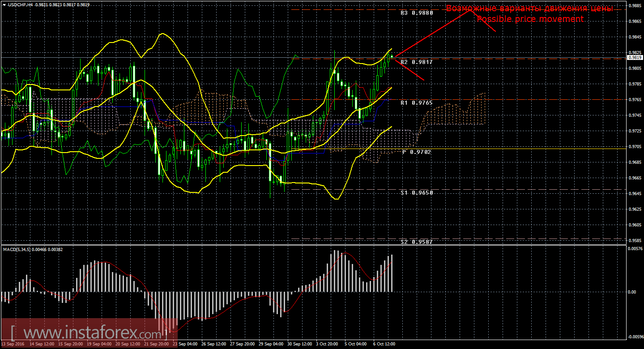Click the 0.00576 value on MACD scale

coord(634,249)
